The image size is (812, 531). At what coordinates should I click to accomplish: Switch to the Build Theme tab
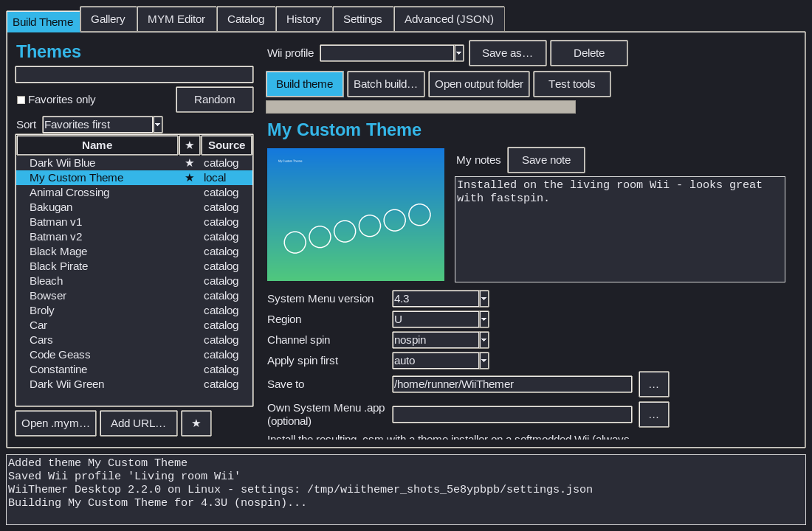point(43,21)
